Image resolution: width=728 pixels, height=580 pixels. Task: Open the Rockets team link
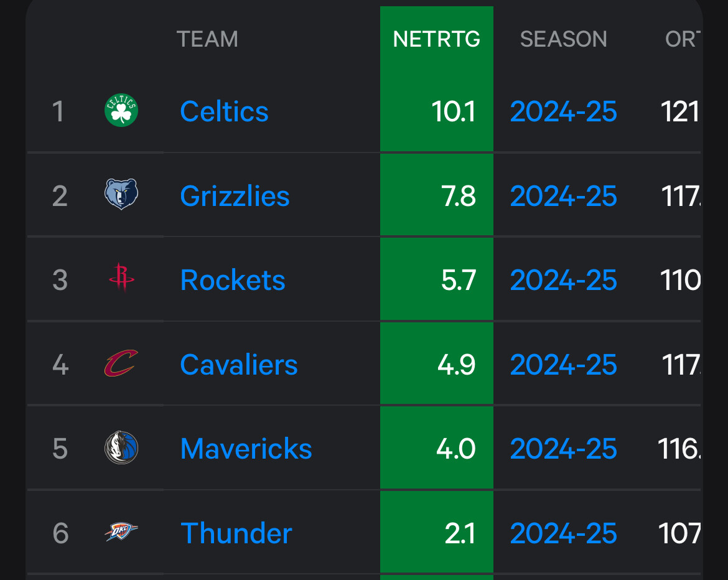[x=233, y=280]
